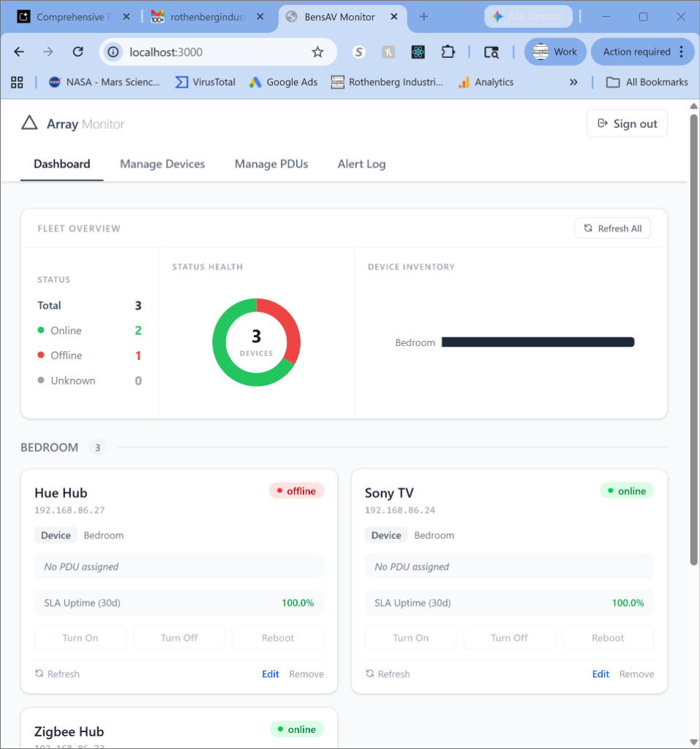Click the Zigbee Hub online status badge
700x749 pixels.
(297, 729)
